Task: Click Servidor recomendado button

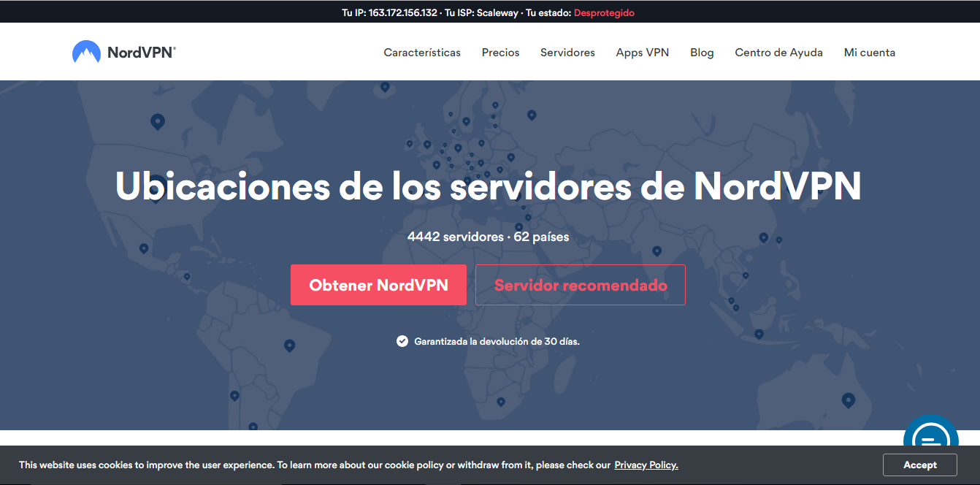Action: click(581, 285)
